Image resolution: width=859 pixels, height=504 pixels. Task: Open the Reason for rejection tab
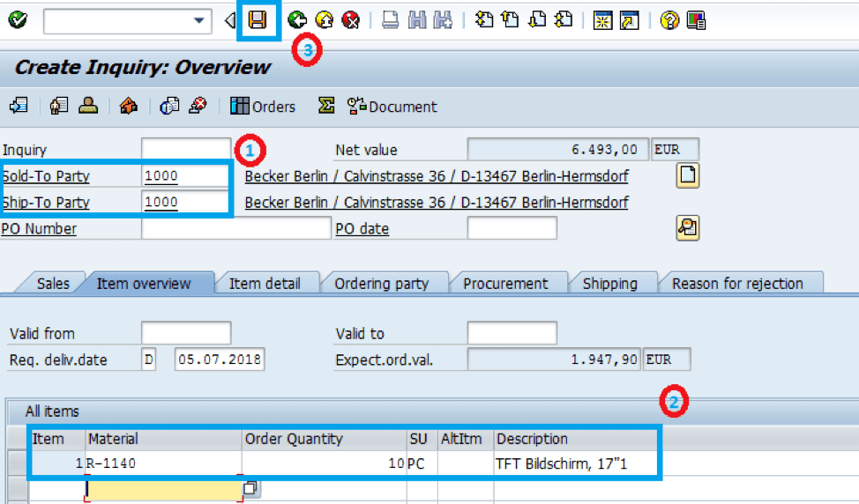737,284
